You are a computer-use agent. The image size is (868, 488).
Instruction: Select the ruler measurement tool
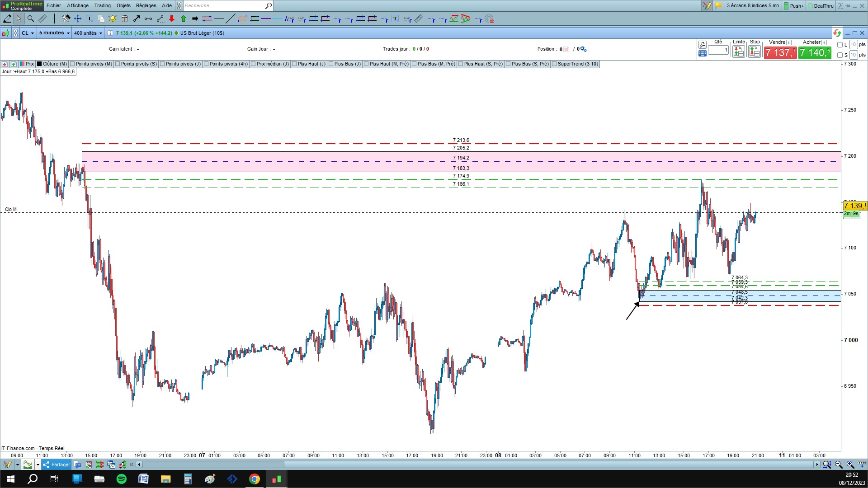[x=42, y=19]
